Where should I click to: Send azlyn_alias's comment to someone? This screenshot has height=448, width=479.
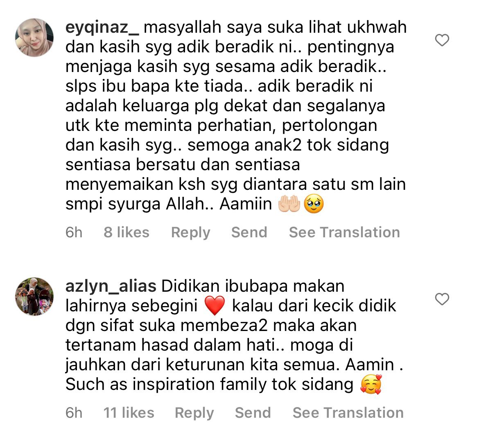(x=253, y=412)
